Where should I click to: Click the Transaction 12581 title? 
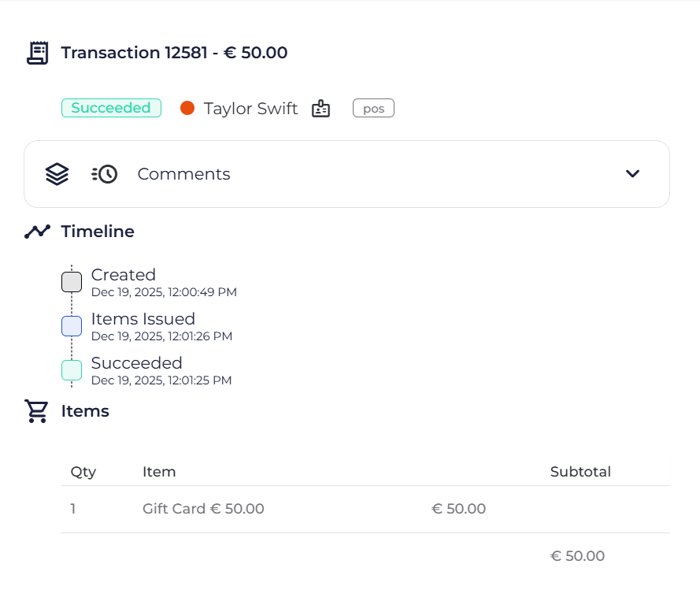(174, 53)
